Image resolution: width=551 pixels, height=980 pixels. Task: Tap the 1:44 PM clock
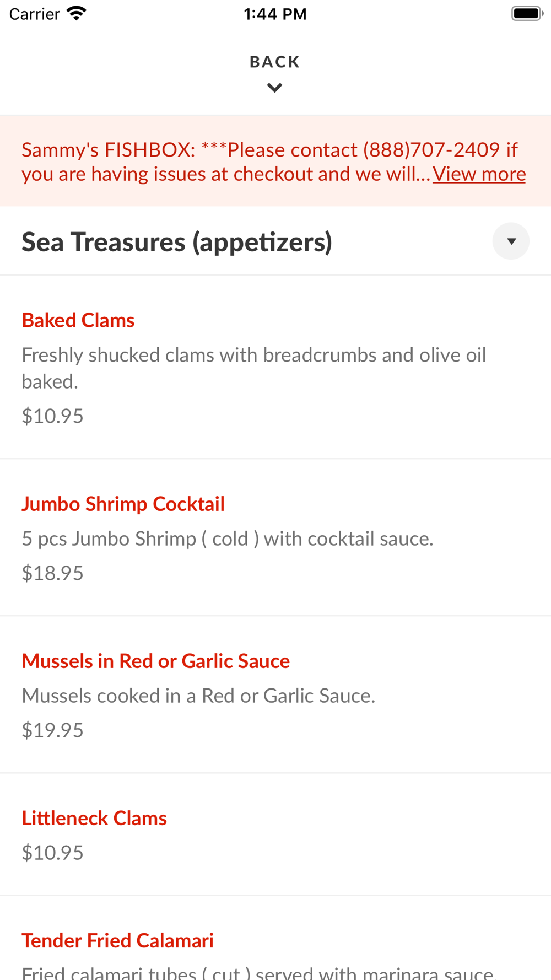275,14
